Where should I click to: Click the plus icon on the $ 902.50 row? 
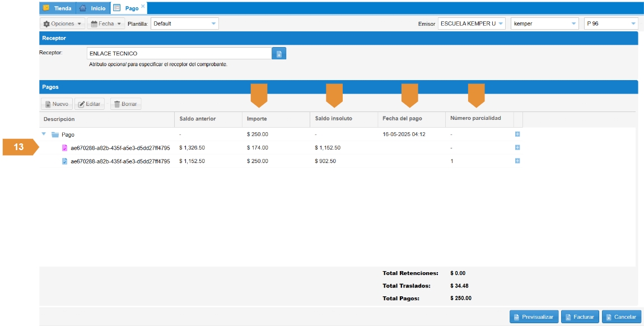517,161
